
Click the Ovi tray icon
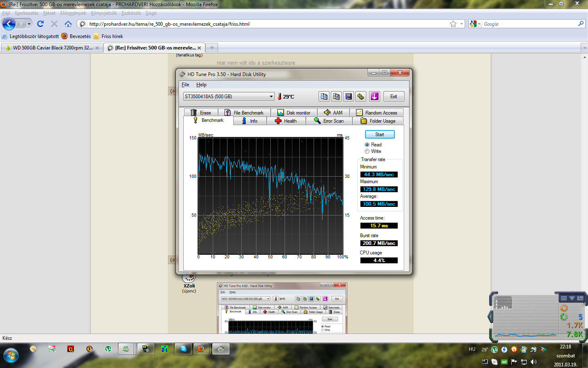(x=504, y=362)
